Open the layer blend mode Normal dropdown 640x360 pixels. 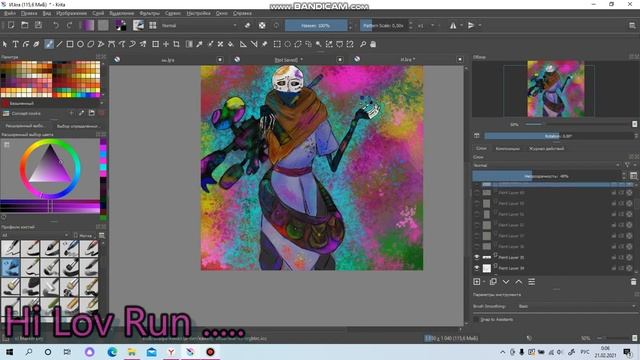546,165
